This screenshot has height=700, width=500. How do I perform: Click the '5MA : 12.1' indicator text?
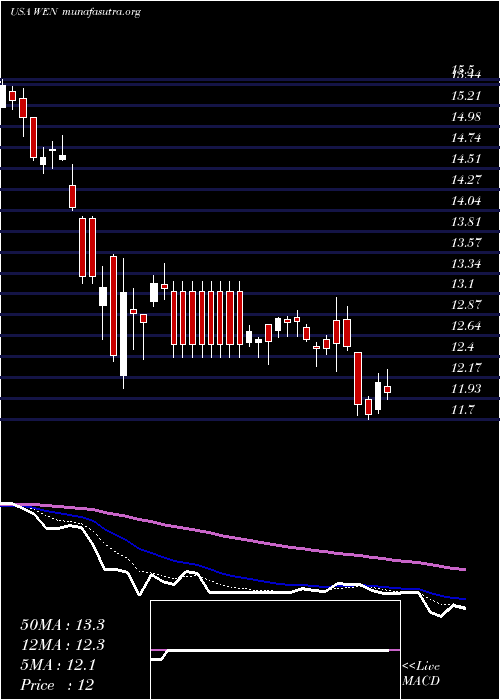(58, 665)
